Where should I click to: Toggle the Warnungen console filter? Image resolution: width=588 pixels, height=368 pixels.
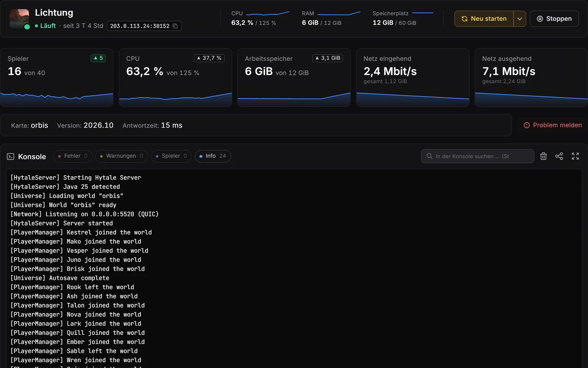point(121,156)
